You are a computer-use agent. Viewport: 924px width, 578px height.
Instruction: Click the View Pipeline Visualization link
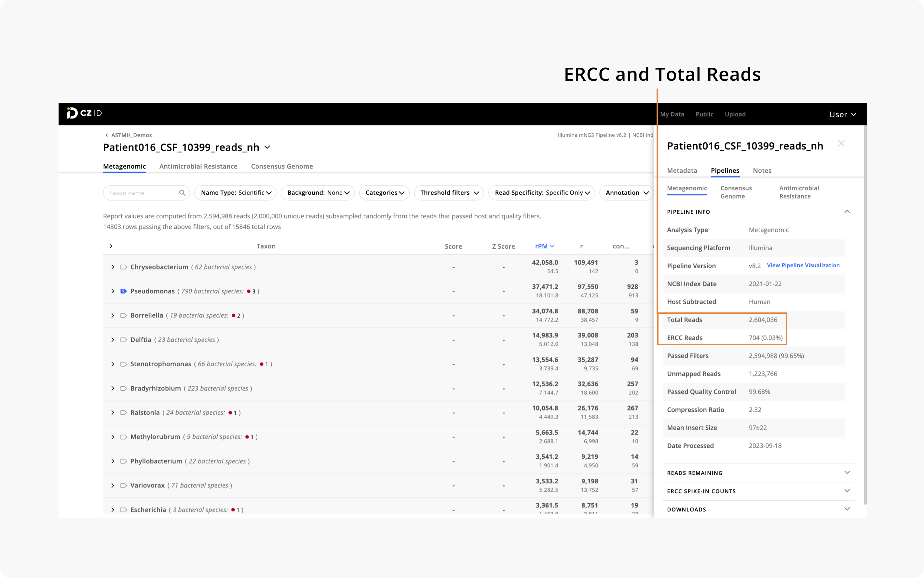(803, 265)
